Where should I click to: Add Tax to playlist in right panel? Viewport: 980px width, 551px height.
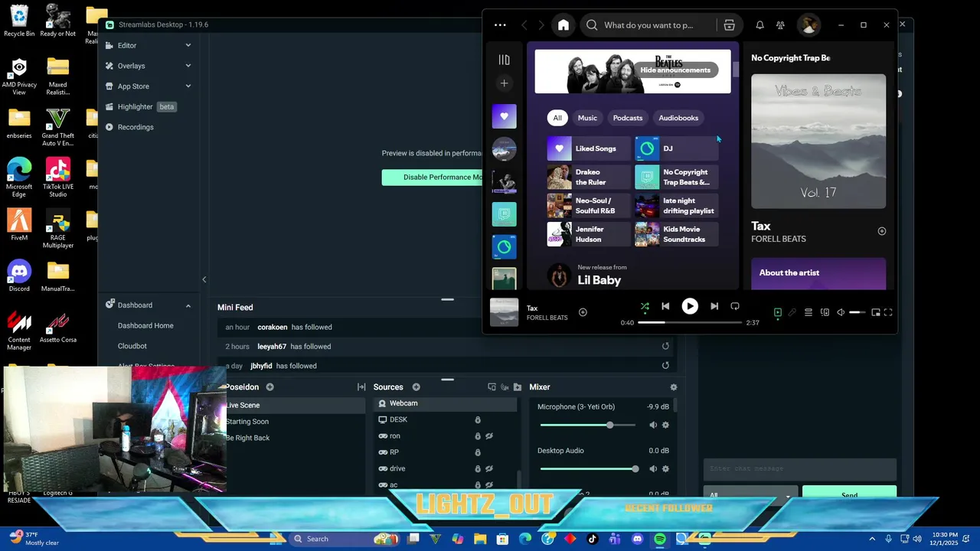click(882, 231)
